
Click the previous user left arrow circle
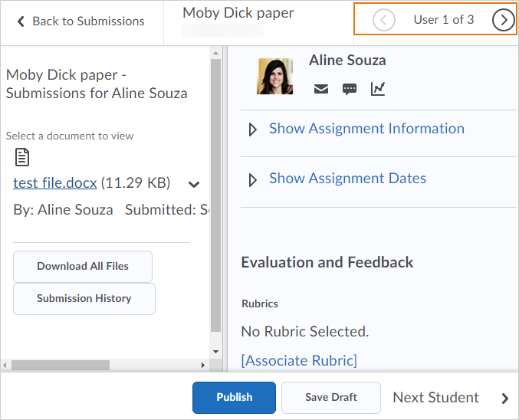click(384, 21)
